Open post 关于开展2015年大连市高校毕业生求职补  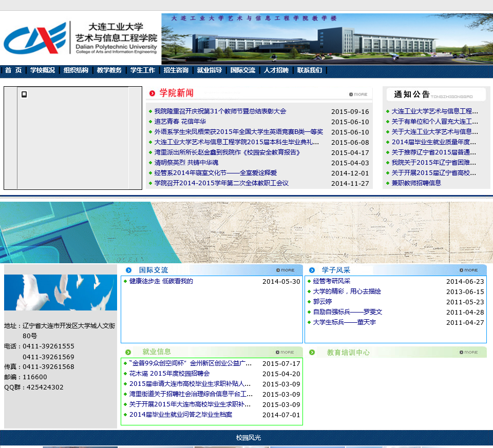click(190, 404)
